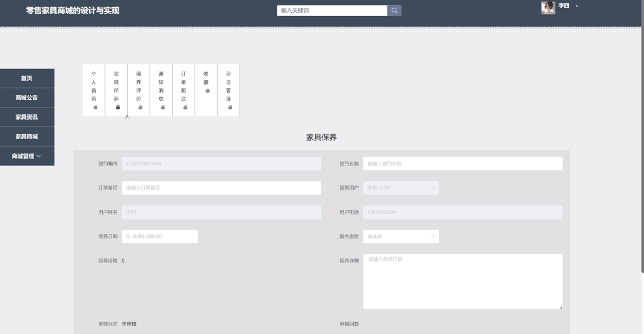The height and width of the screenshot is (334, 644).
Task: Open the 顾客用户 dropdown
Action: [x=401, y=188]
